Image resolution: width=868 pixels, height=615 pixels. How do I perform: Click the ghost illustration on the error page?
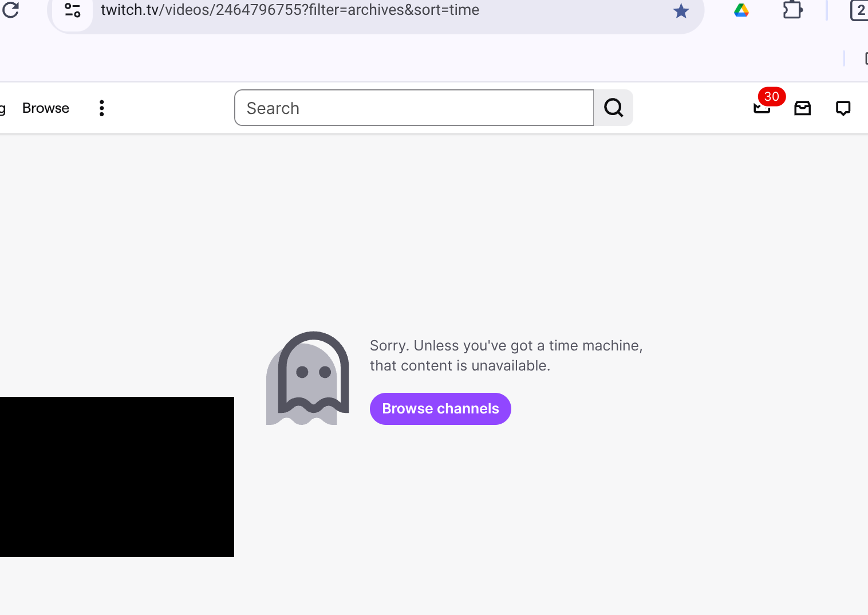[307, 378]
